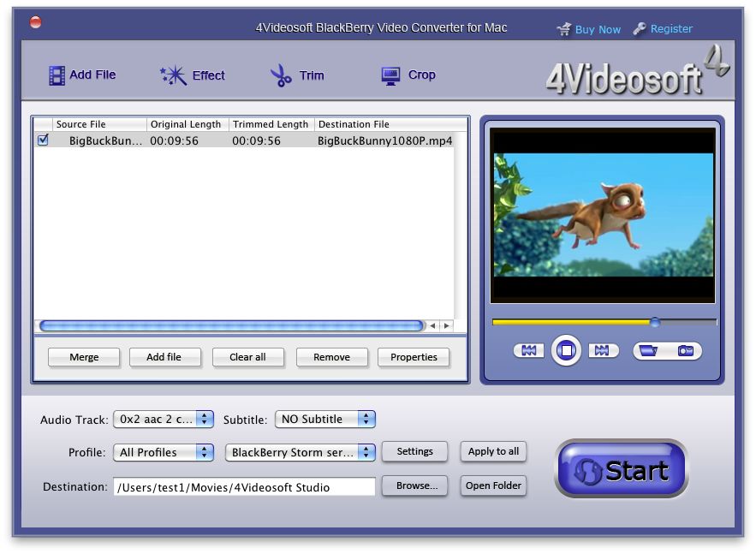This screenshot has width=756, height=554.
Task: Click the Add file button below list
Action: tap(164, 357)
